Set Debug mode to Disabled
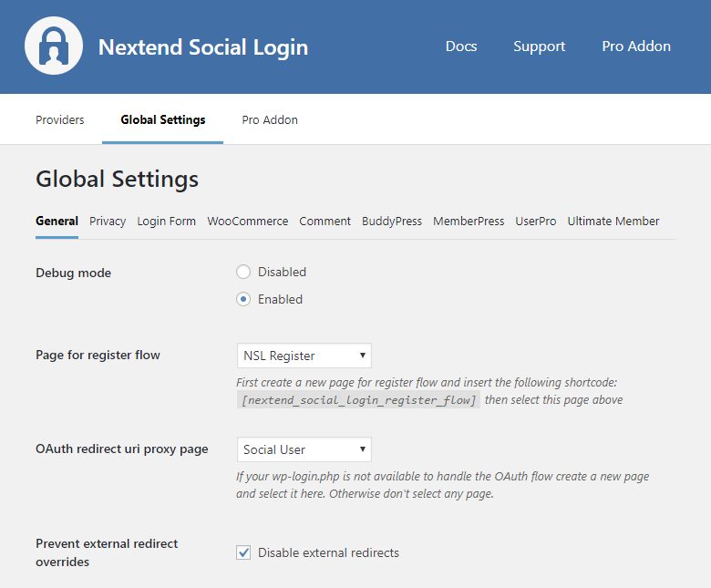Viewport: 711px width, 588px height. click(x=243, y=272)
